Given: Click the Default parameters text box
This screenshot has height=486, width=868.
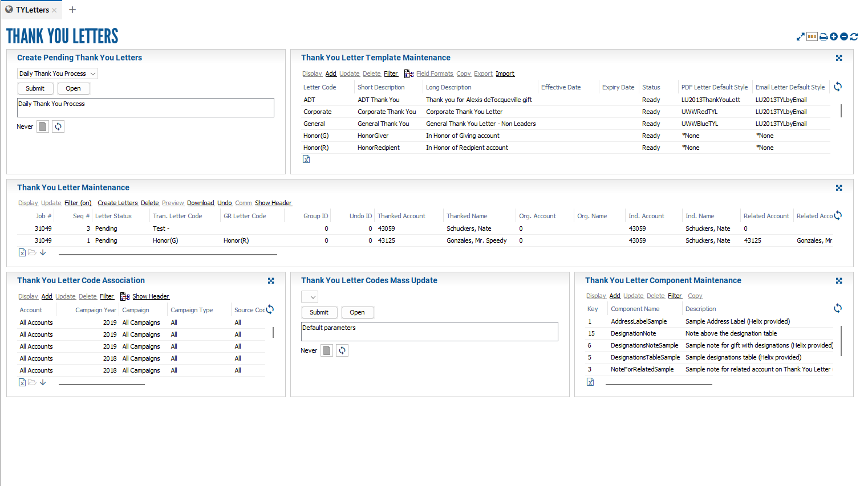Looking at the screenshot, I should coord(429,332).
